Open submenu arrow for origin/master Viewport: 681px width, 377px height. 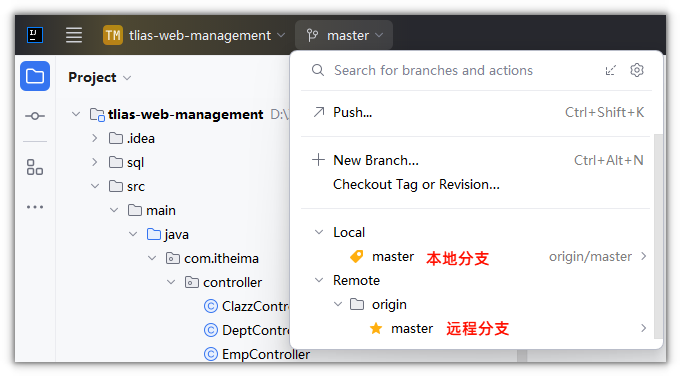click(x=644, y=257)
